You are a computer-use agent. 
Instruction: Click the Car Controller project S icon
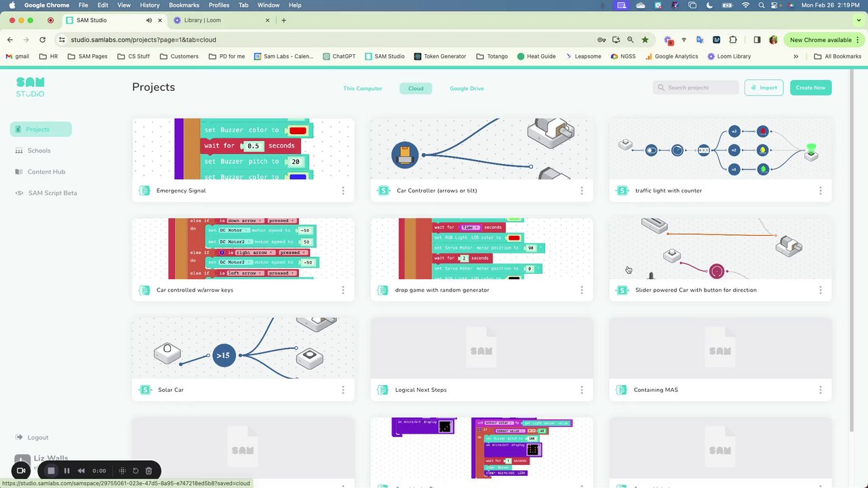pos(383,191)
